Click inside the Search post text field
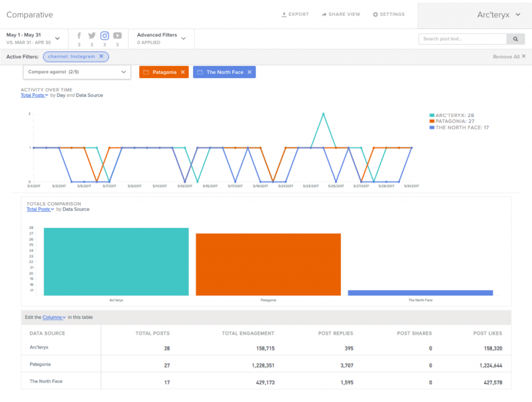The height and width of the screenshot is (402, 532). click(462, 39)
